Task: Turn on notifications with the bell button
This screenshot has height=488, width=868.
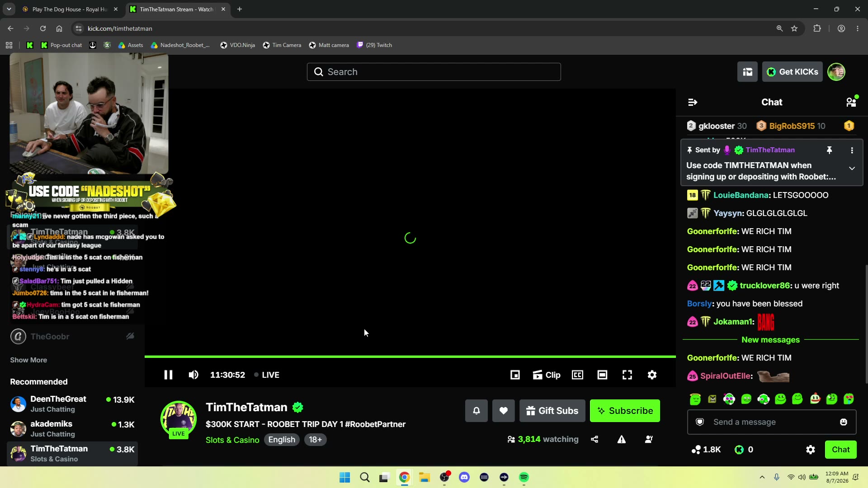Action: coord(476,411)
